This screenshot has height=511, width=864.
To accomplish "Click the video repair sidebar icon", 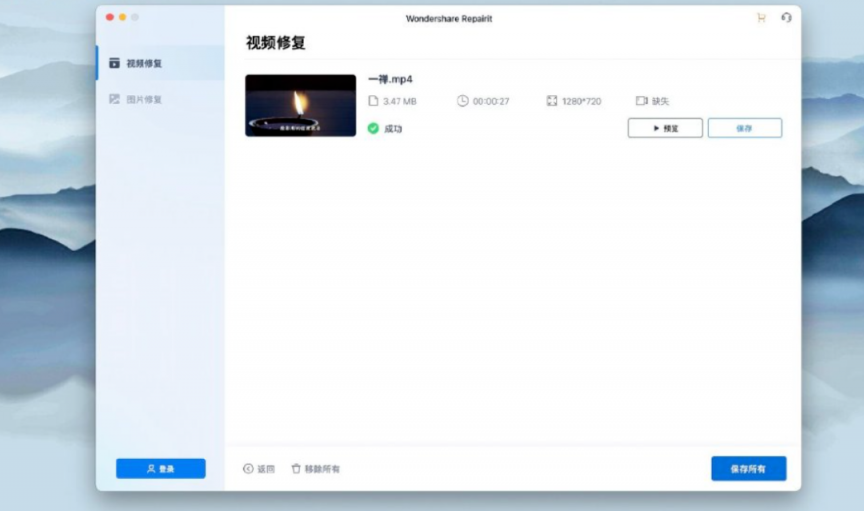I will click(x=114, y=63).
